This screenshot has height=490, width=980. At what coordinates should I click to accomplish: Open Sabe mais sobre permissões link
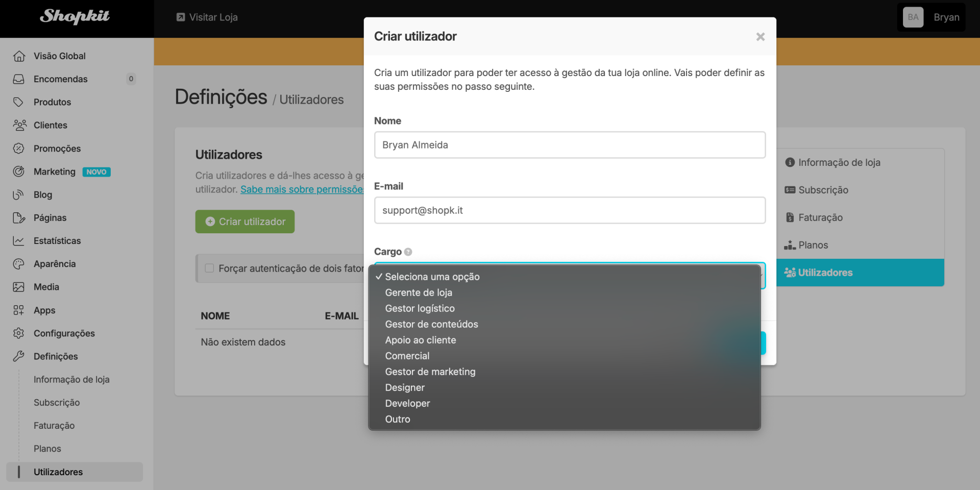[x=302, y=189]
